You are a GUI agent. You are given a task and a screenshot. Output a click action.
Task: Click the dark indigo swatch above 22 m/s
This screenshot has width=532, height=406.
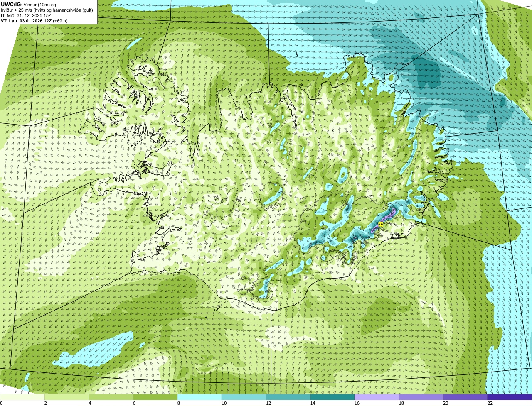(510, 397)
